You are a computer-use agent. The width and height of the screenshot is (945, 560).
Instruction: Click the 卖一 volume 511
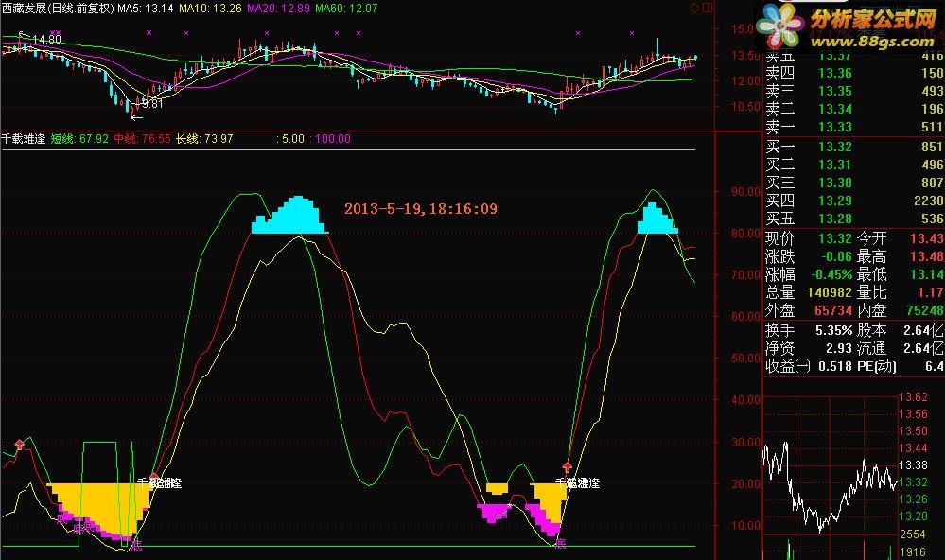[x=932, y=127]
